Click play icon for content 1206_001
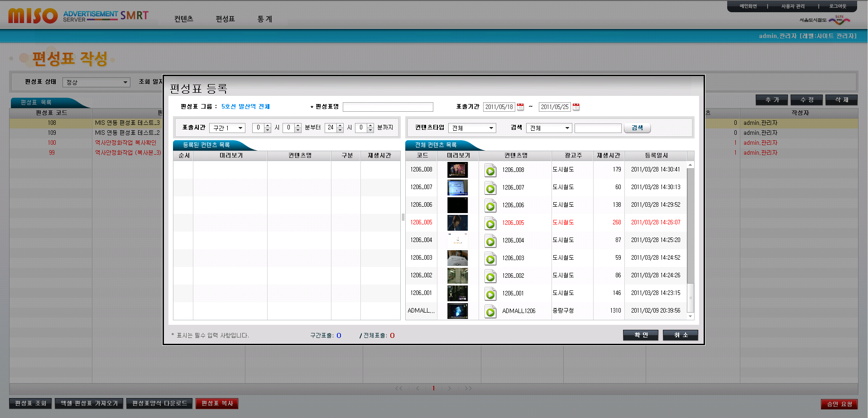868x418 pixels. click(x=490, y=294)
